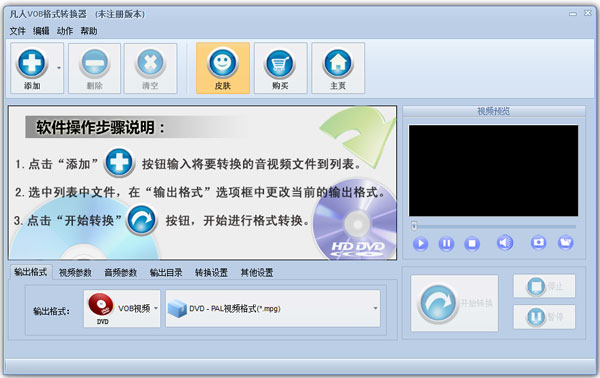Click the arrow icon in instruction step 3
600x378 pixels.
(x=142, y=220)
